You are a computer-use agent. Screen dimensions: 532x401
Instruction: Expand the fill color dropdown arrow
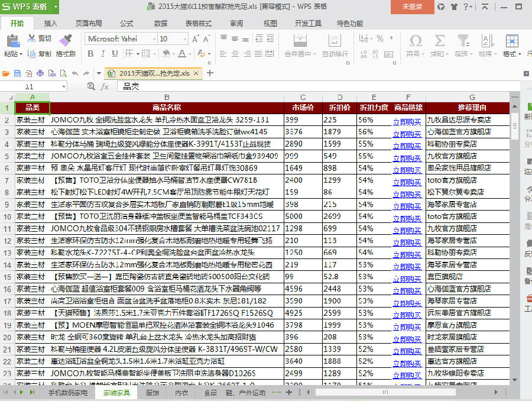(173, 54)
